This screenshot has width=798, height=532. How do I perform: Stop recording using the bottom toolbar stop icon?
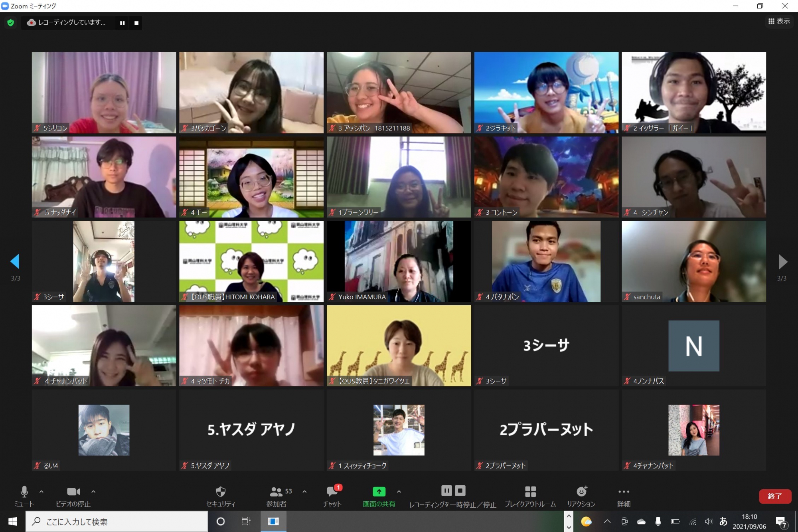(460, 490)
